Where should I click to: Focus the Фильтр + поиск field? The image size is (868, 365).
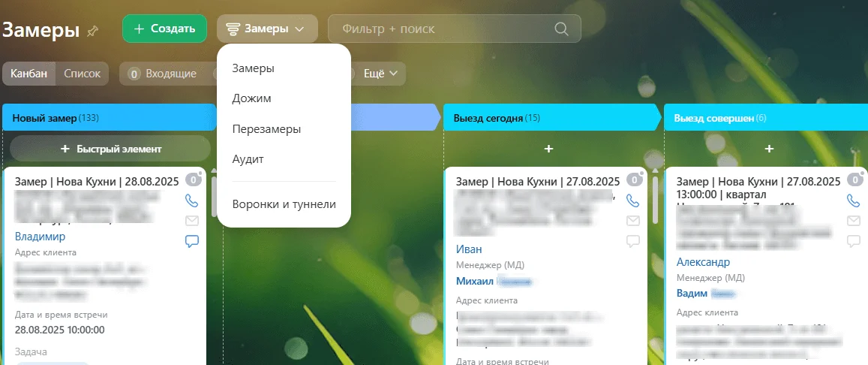coord(443,29)
